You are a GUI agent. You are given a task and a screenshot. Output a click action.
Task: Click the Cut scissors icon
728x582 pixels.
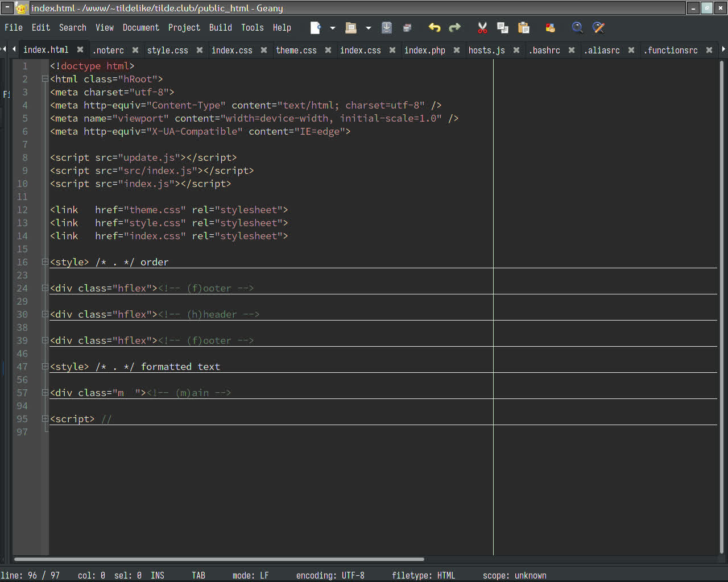coord(482,28)
